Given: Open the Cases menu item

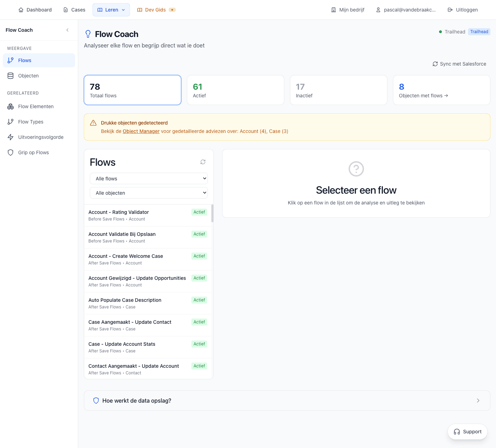Looking at the screenshot, I should (74, 10).
